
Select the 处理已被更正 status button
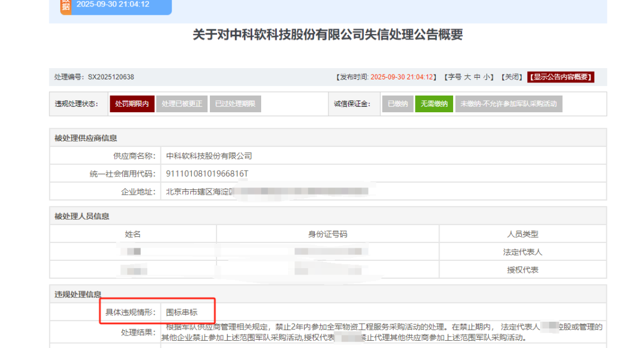pos(181,104)
